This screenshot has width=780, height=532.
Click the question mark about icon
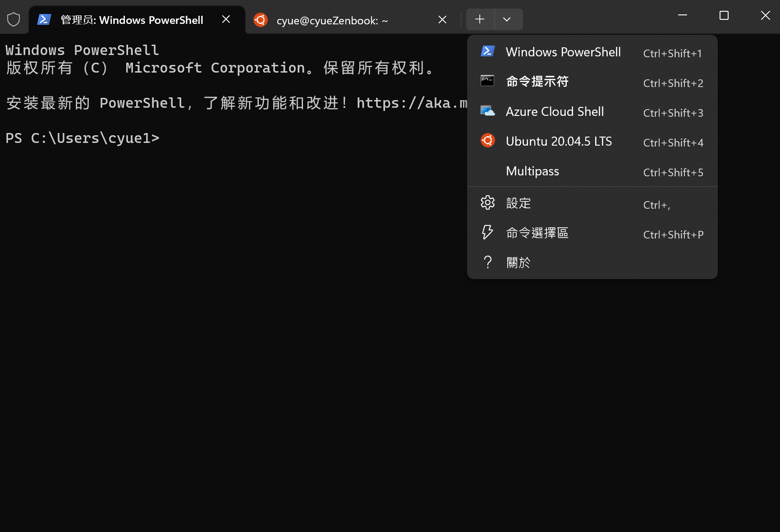487,262
